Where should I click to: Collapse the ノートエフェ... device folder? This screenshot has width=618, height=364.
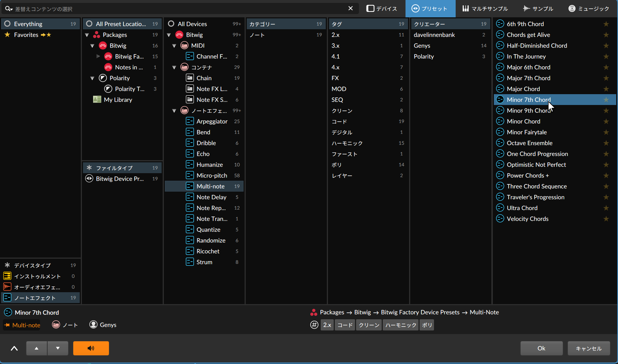click(174, 111)
